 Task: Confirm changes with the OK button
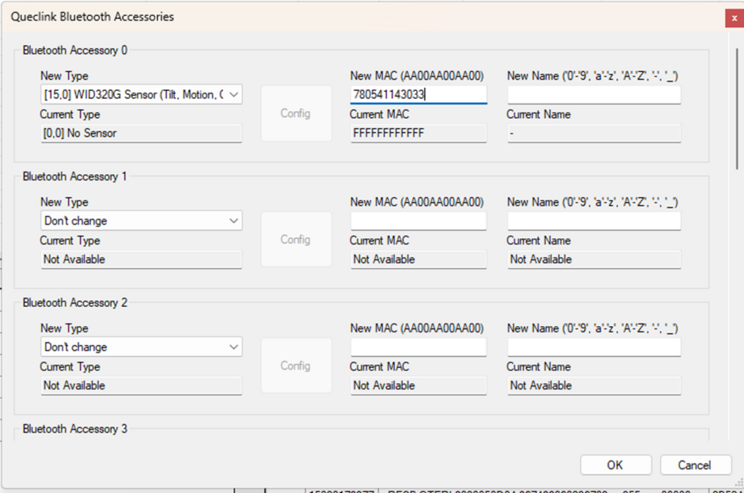coord(615,465)
